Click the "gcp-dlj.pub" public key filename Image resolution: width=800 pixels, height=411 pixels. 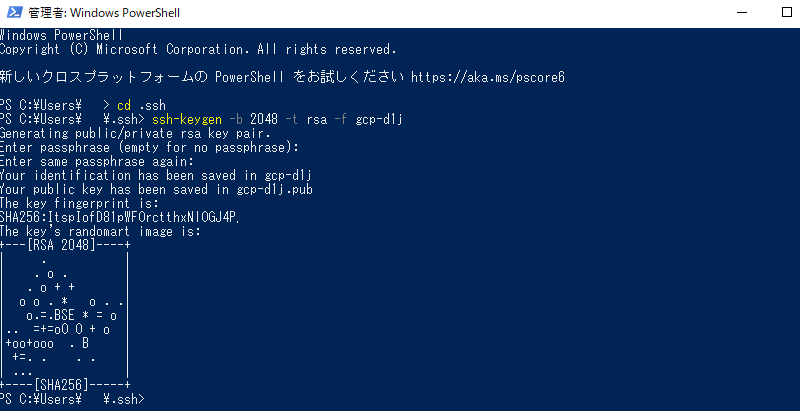click(274, 190)
